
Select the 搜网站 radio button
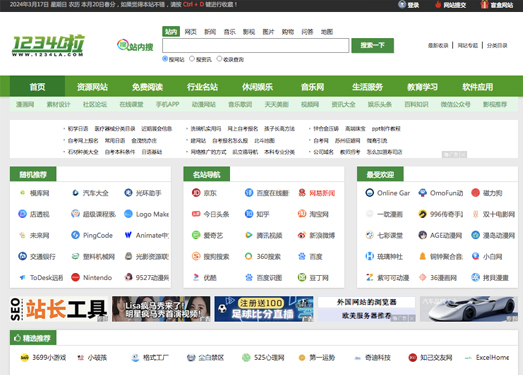click(x=165, y=59)
